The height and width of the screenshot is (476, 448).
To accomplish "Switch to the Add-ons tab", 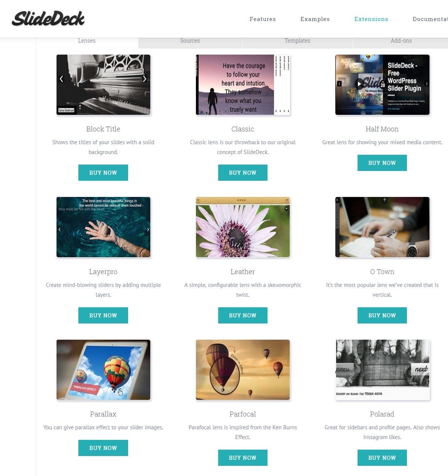I will pos(401,41).
